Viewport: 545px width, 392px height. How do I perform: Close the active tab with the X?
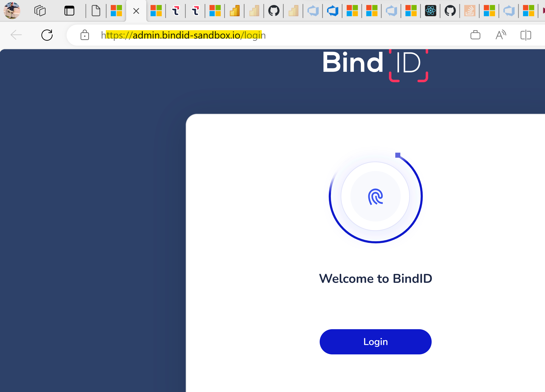click(x=136, y=11)
